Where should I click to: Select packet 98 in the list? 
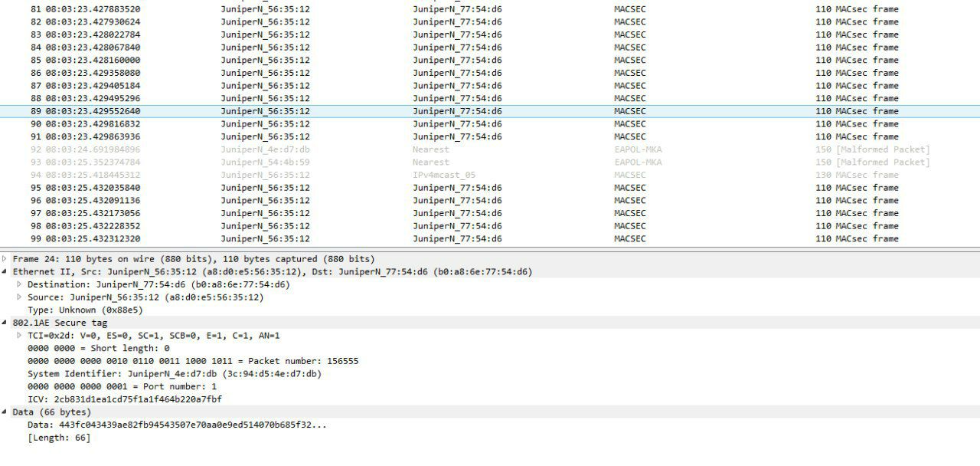click(x=490, y=226)
